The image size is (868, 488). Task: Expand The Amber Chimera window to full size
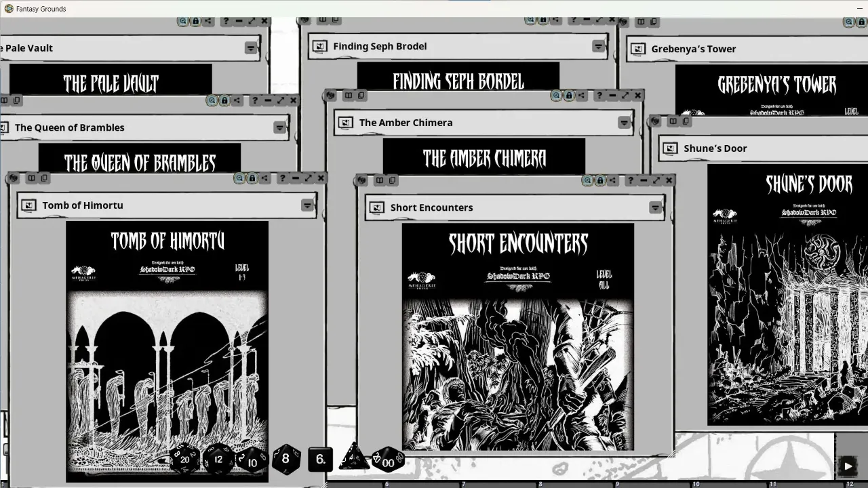click(x=625, y=96)
